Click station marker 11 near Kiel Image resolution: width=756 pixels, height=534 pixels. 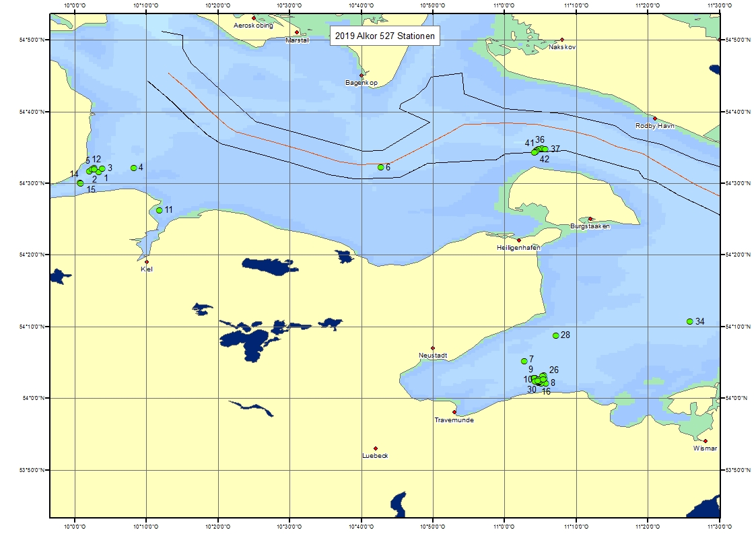[160, 210]
